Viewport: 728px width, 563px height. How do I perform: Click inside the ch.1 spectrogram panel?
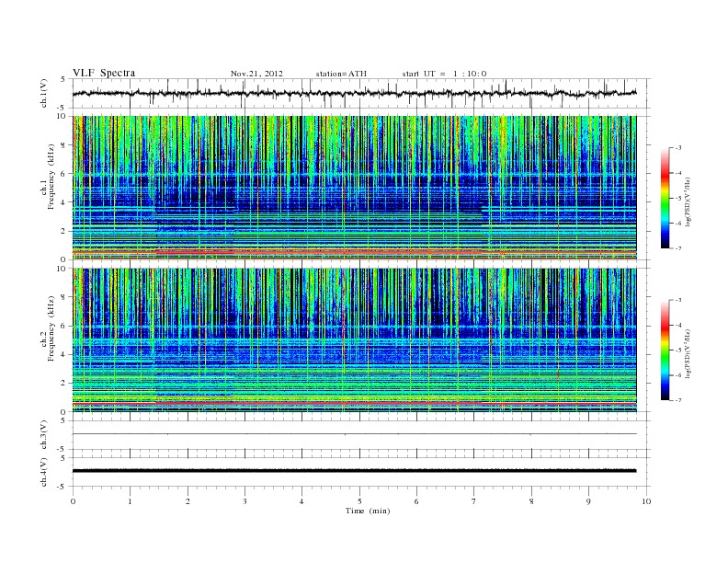click(x=354, y=188)
